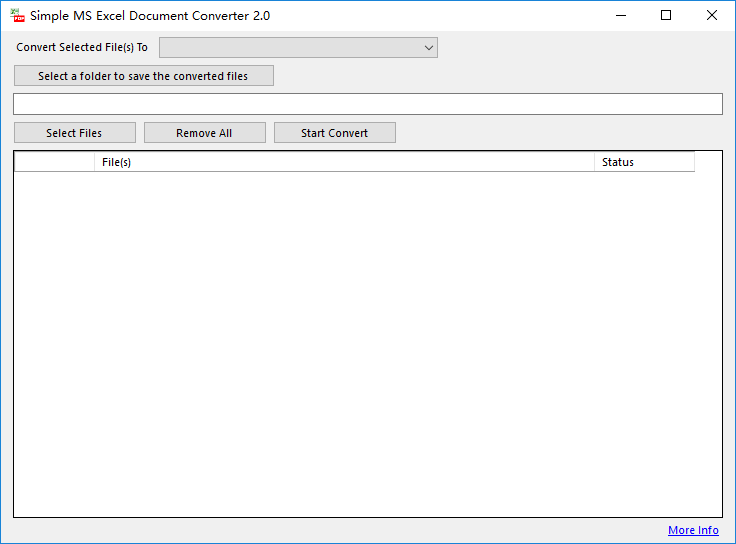The height and width of the screenshot is (544, 736).
Task: Close the converter window
Action: (x=712, y=15)
